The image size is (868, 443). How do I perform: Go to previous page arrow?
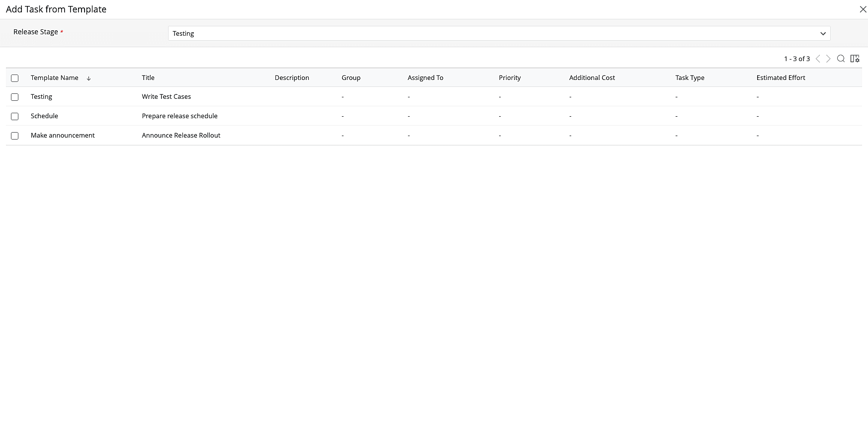[x=818, y=59]
